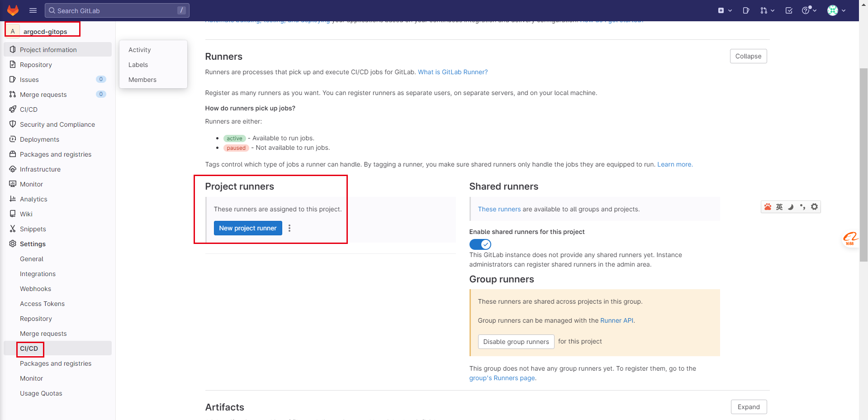Image resolution: width=868 pixels, height=420 pixels.
Task: Open the Issues icon in top bar
Action: point(746,10)
